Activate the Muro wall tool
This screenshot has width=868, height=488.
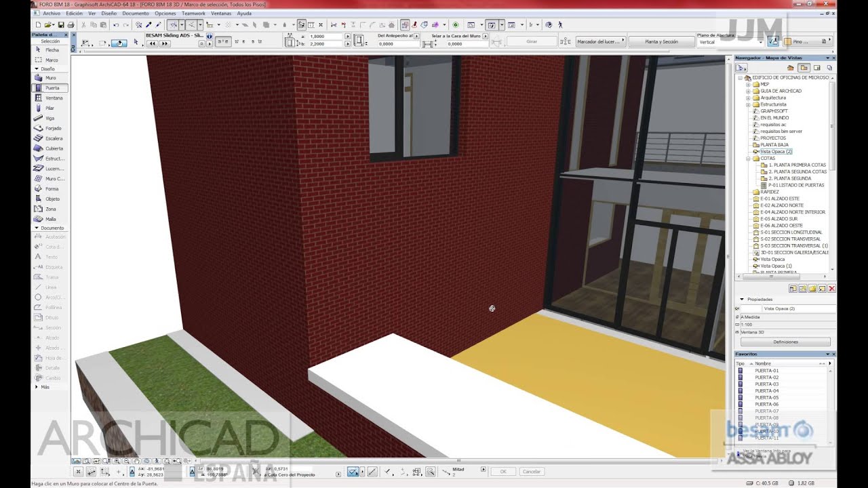click(x=50, y=78)
